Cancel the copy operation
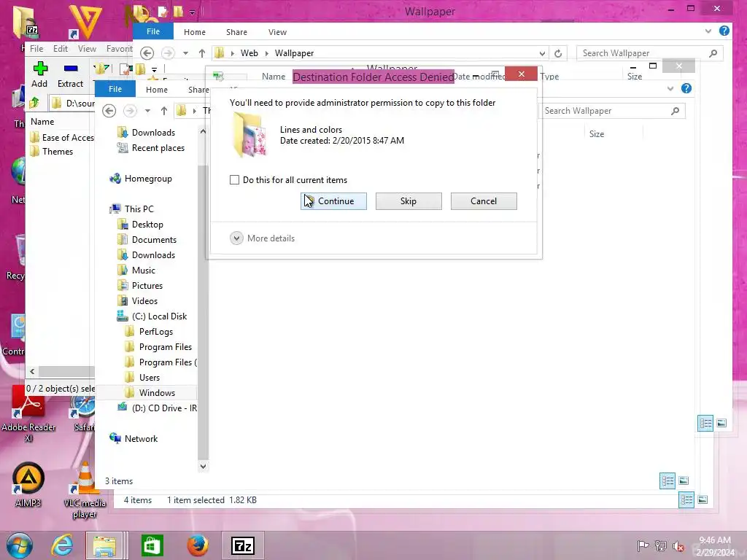This screenshot has width=747, height=560. (484, 201)
